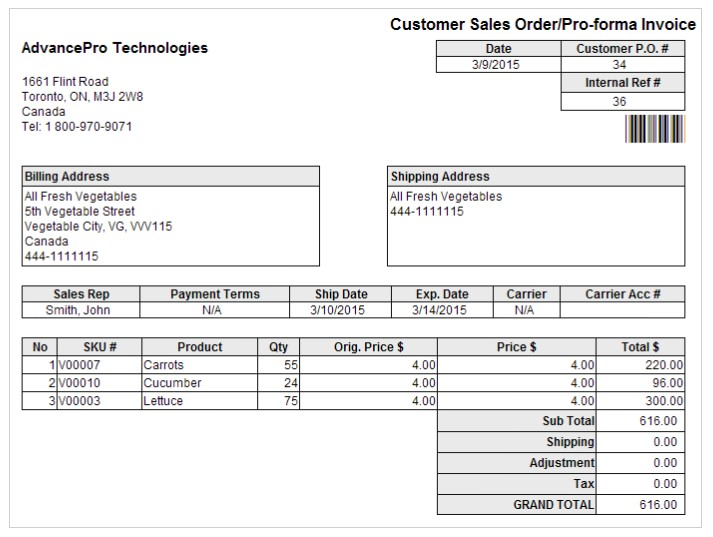
Task: Select the Internal Ref # value 36
Action: pyautogui.click(x=620, y=101)
